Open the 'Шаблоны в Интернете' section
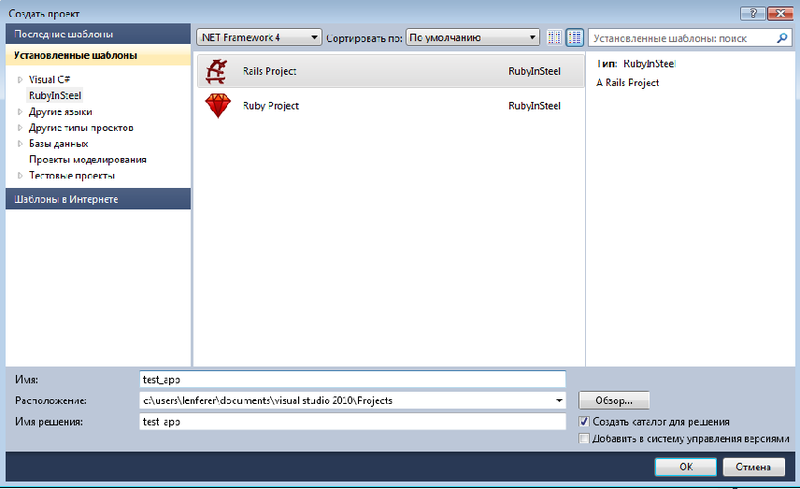The height and width of the screenshot is (489, 800). click(x=98, y=199)
